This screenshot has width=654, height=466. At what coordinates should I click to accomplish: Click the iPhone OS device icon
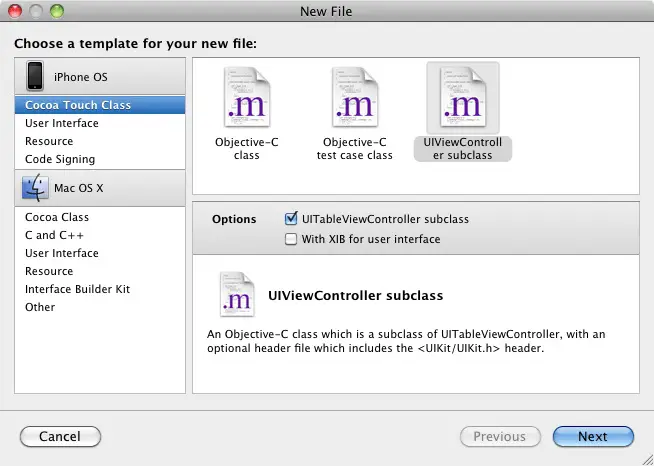(35, 76)
